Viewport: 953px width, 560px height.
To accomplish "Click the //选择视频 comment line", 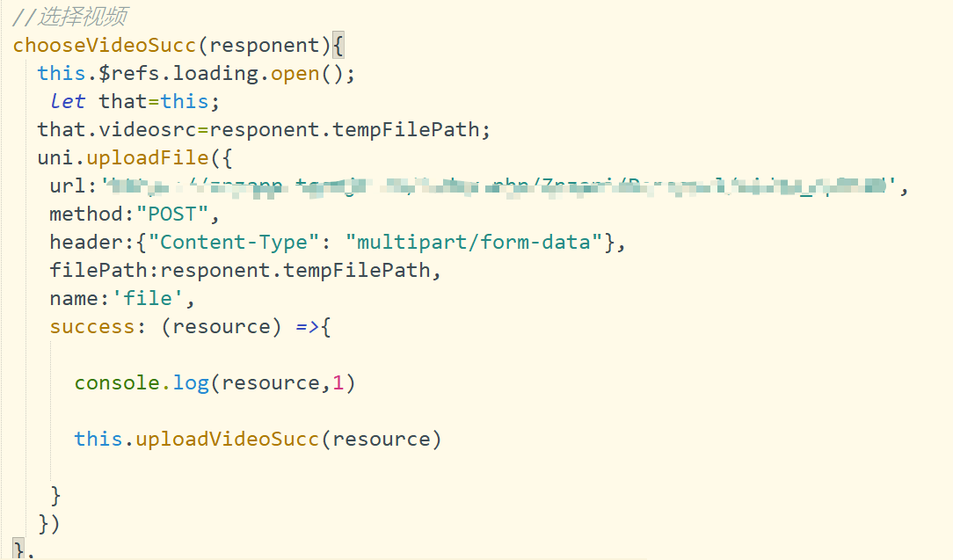I will (69, 17).
